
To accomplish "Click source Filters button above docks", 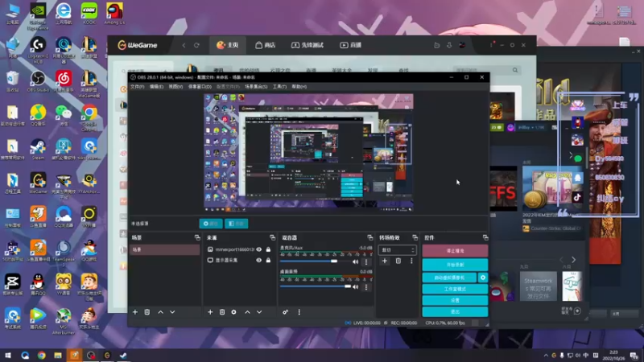I will click(237, 224).
